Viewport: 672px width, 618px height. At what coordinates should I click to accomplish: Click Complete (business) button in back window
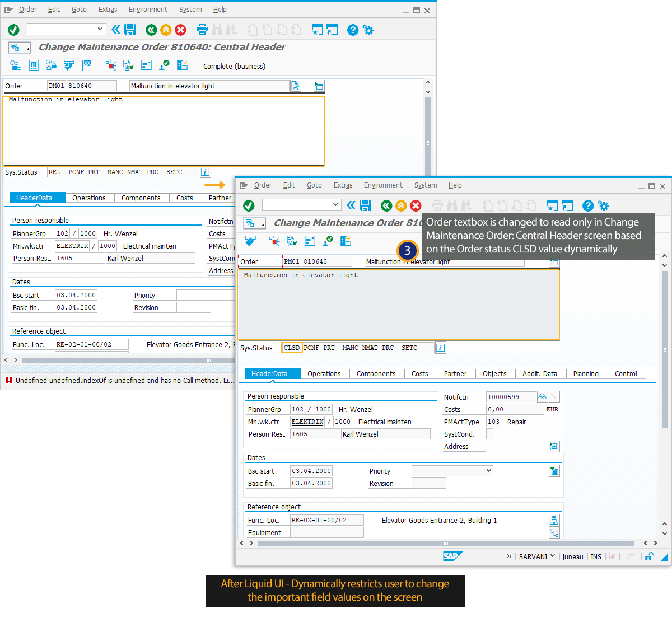[x=234, y=66]
